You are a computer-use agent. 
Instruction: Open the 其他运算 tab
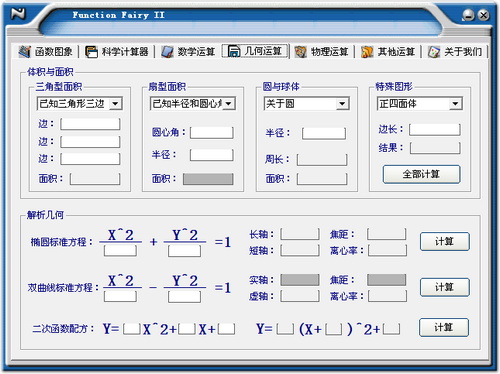(388, 52)
